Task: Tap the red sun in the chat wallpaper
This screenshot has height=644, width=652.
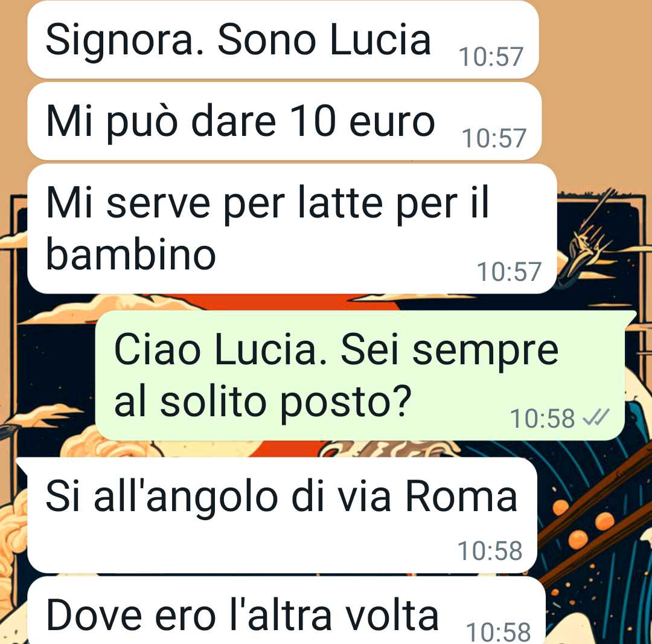Action: 283,303
